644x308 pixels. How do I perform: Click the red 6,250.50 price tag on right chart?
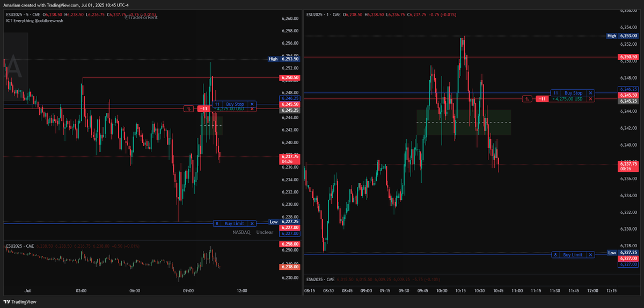click(628, 56)
